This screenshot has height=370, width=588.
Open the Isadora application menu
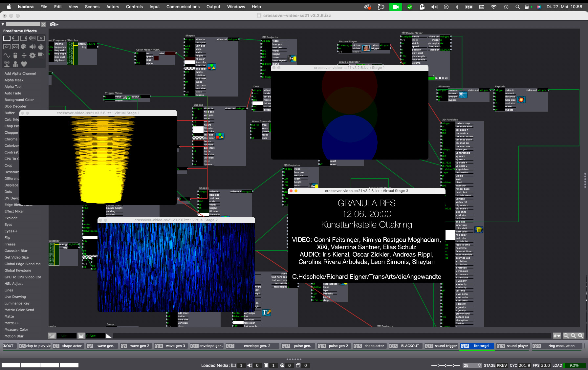pos(26,7)
